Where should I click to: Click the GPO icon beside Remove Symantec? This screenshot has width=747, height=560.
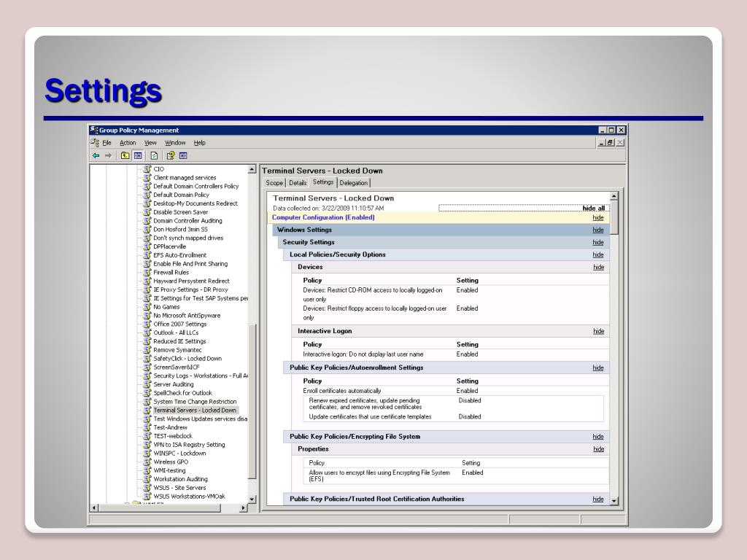[147, 349]
